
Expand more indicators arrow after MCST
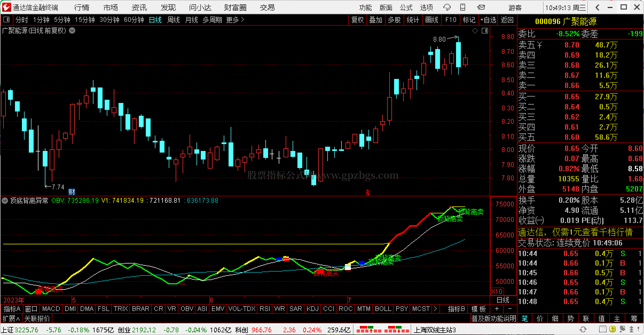[x=435, y=309]
